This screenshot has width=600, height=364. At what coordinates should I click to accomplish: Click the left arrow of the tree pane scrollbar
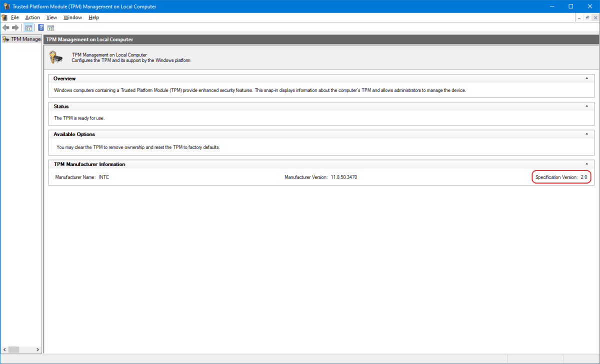pos(4,349)
